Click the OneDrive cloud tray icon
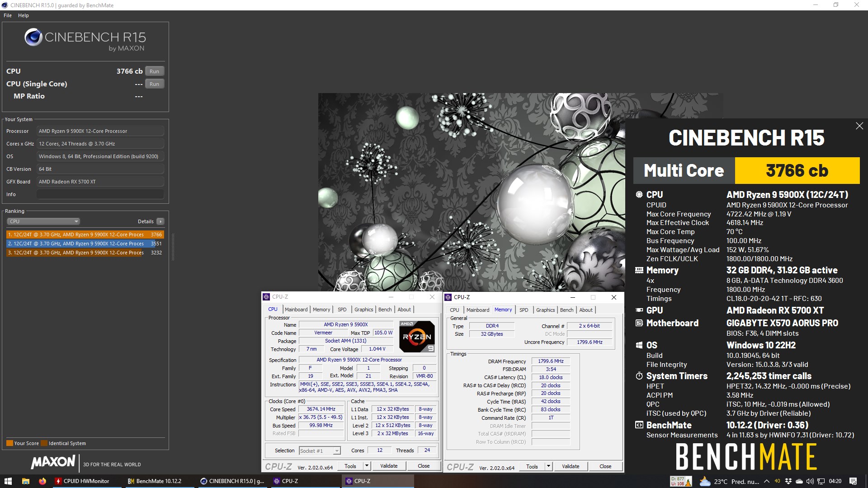Screen dimensions: 868x488 coord(799,481)
